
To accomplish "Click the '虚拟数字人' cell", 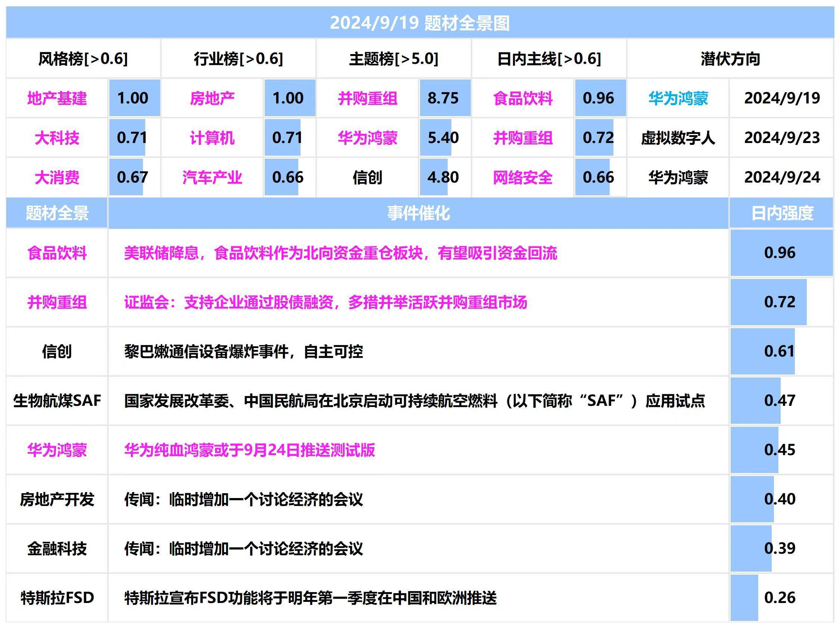I will (x=678, y=138).
